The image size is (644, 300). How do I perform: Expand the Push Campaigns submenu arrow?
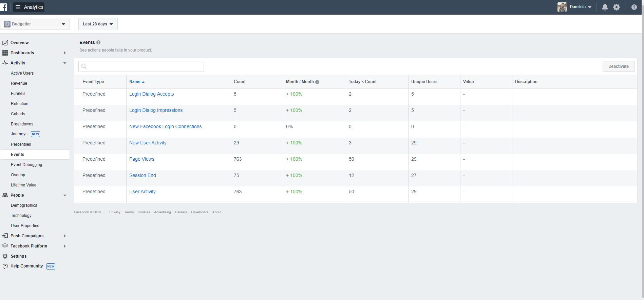pyautogui.click(x=65, y=236)
